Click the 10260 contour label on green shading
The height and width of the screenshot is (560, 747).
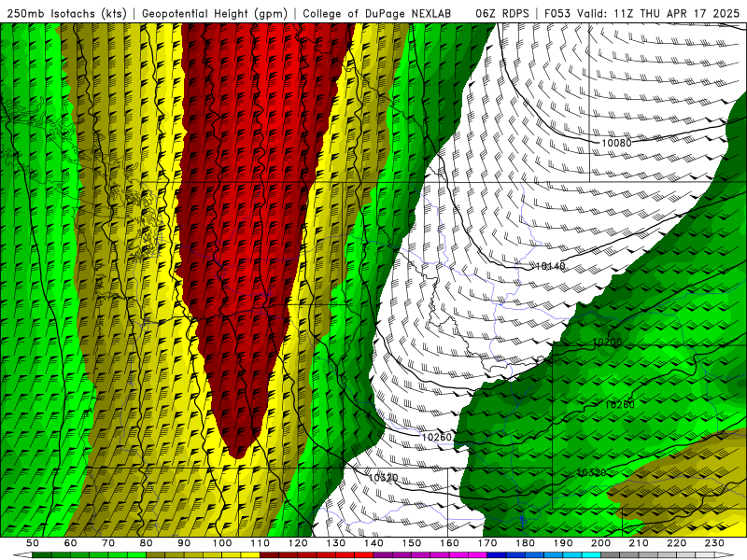620,405
